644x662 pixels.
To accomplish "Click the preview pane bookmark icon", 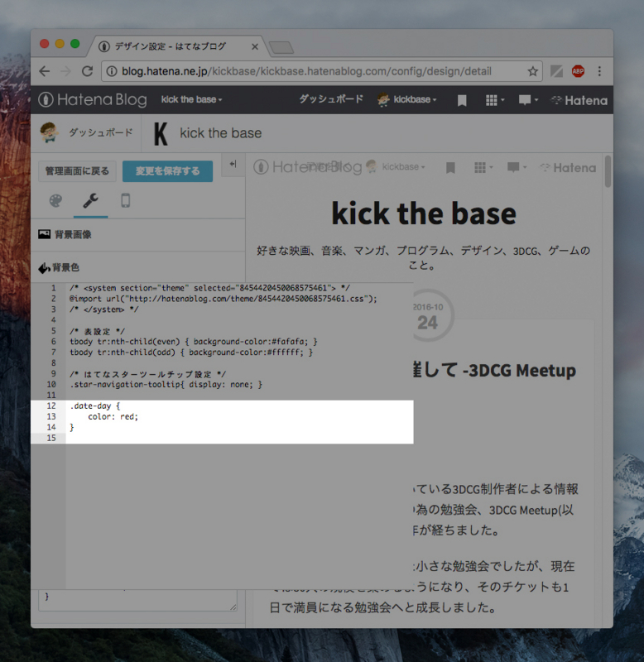I will pos(450,168).
